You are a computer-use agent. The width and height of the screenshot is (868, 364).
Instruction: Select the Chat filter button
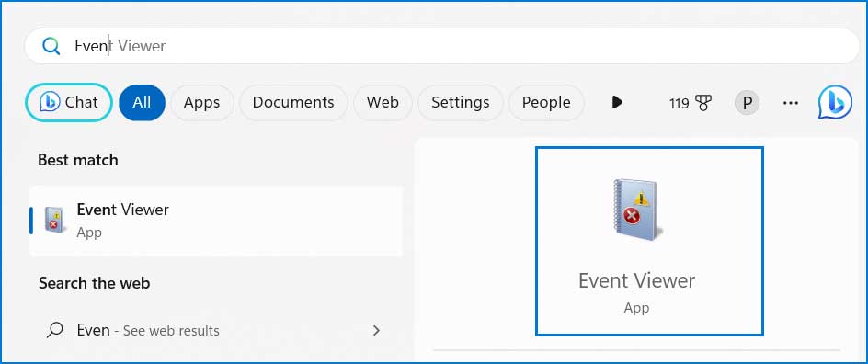click(x=69, y=102)
